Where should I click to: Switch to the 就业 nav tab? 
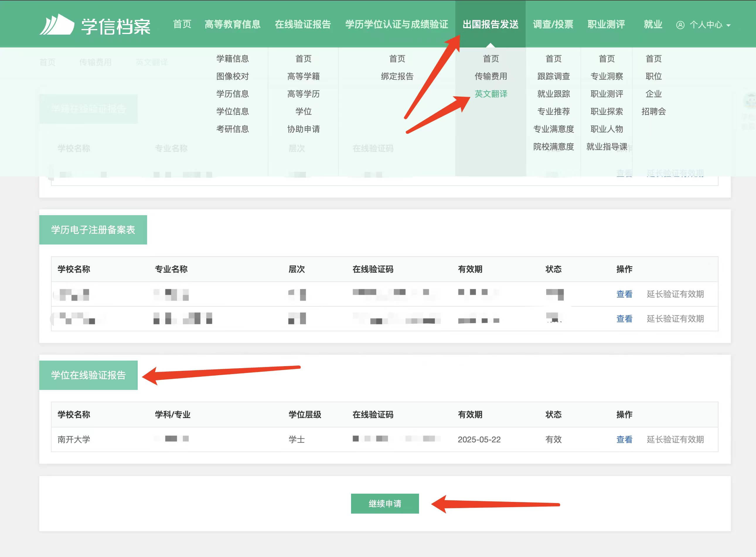coord(653,24)
